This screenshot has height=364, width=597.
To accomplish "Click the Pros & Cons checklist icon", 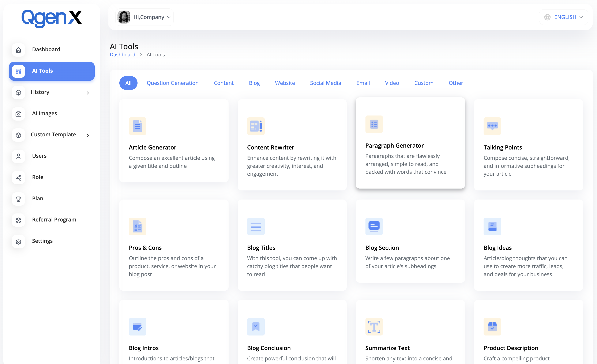I will coord(137,226).
